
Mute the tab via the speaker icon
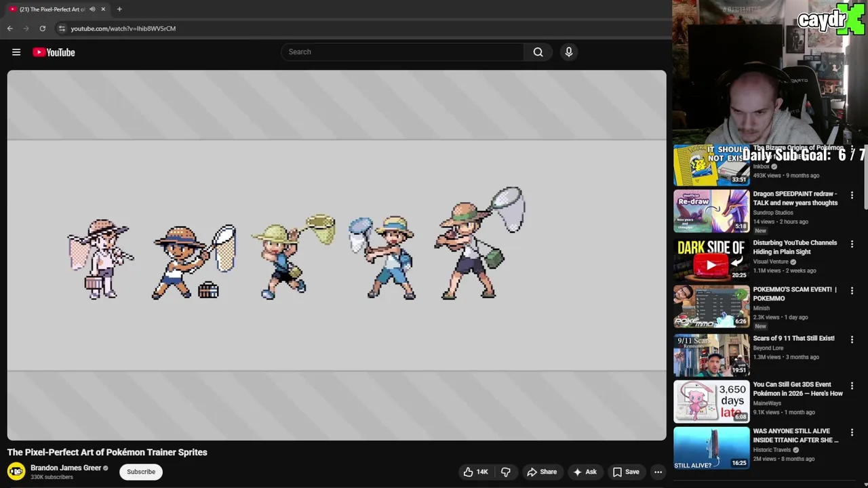(x=92, y=9)
